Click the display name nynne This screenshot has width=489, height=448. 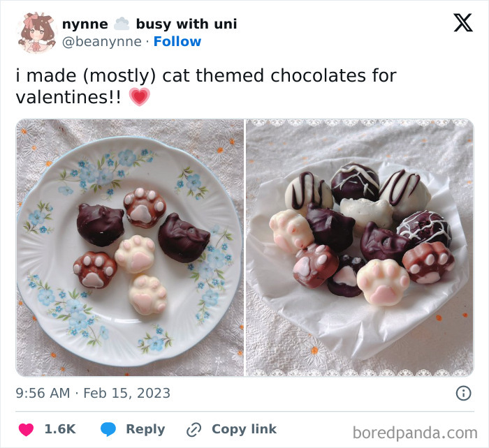pos(85,24)
